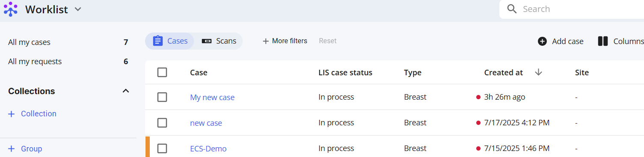The width and height of the screenshot is (644, 157).
Task: Toggle the select-all header checkbox
Action: (x=162, y=72)
